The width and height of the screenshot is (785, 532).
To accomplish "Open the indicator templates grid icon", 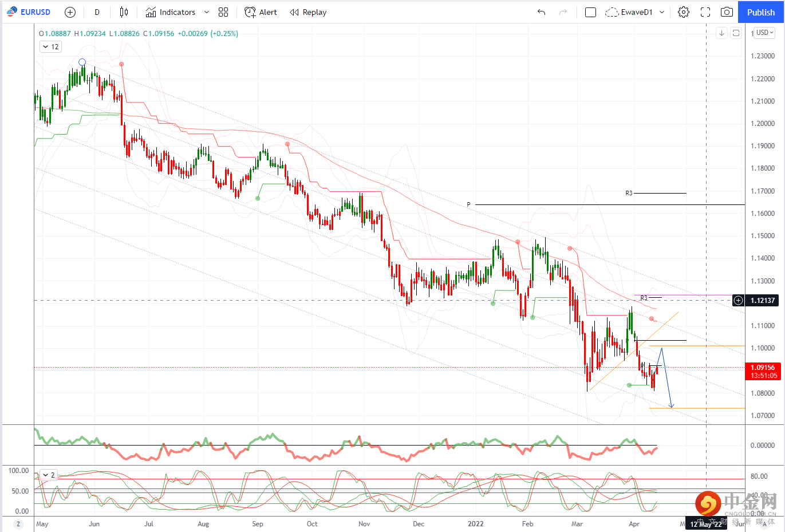I will click(x=223, y=12).
